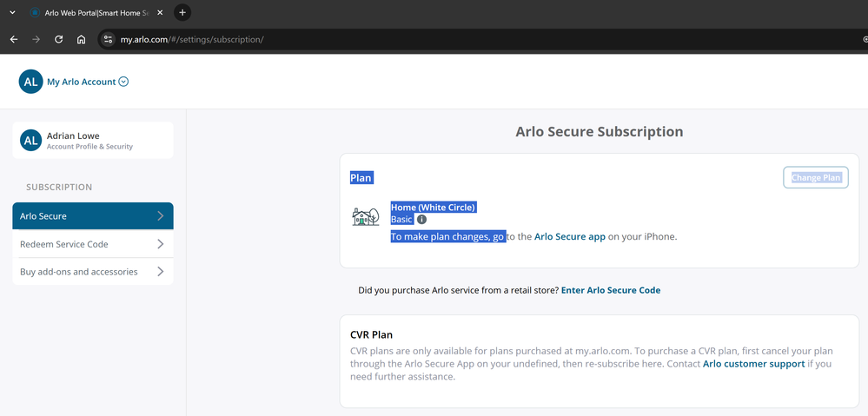Click chevron next to Arlo Secure
Screen dimensions: 868x416
[161, 215]
